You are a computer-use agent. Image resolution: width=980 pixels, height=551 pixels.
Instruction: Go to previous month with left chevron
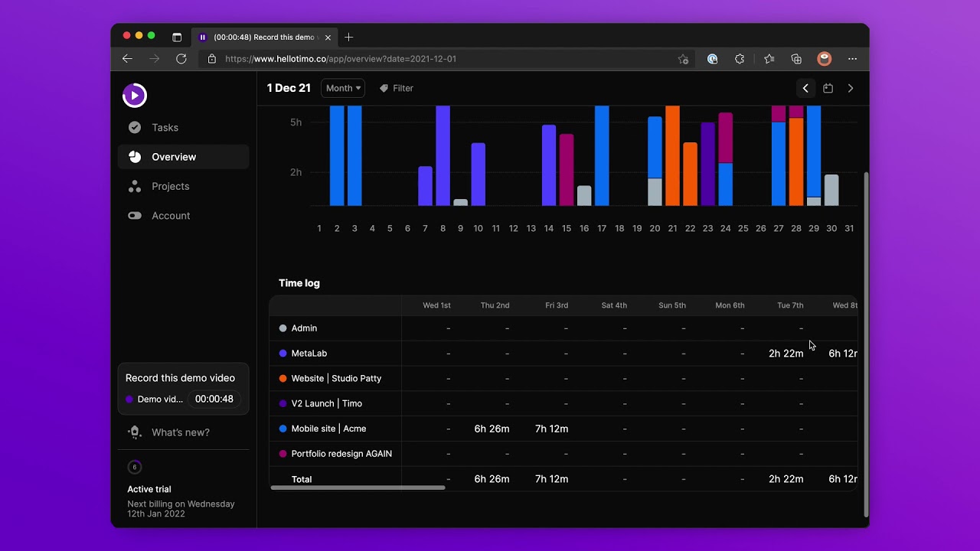[805, 88]
